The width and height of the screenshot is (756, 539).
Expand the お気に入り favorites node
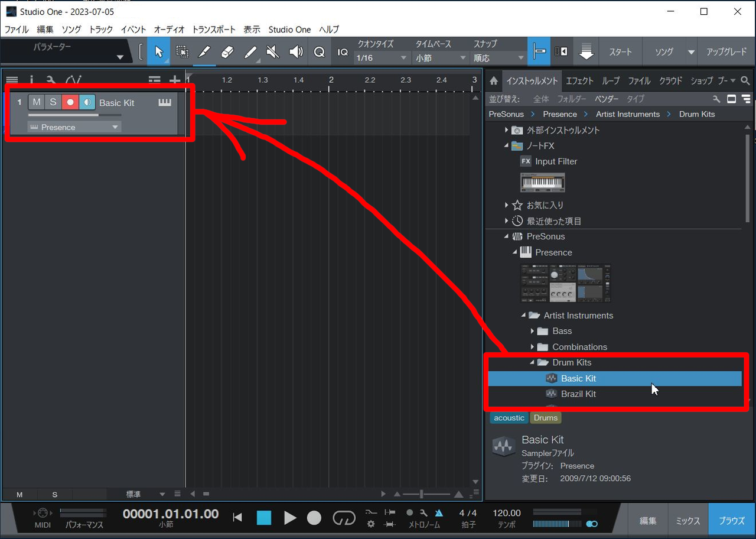[x=506, y=205]
